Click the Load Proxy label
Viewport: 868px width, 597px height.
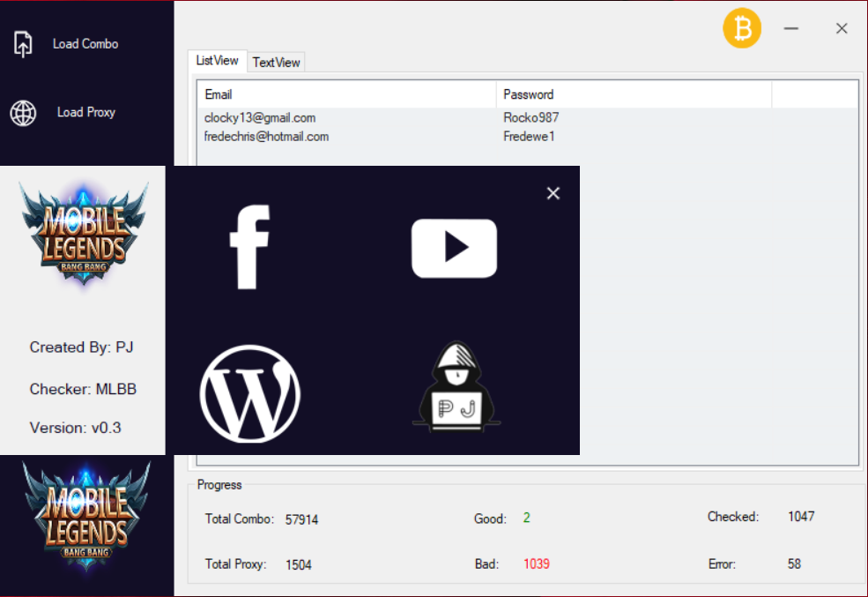click(85, 112)
